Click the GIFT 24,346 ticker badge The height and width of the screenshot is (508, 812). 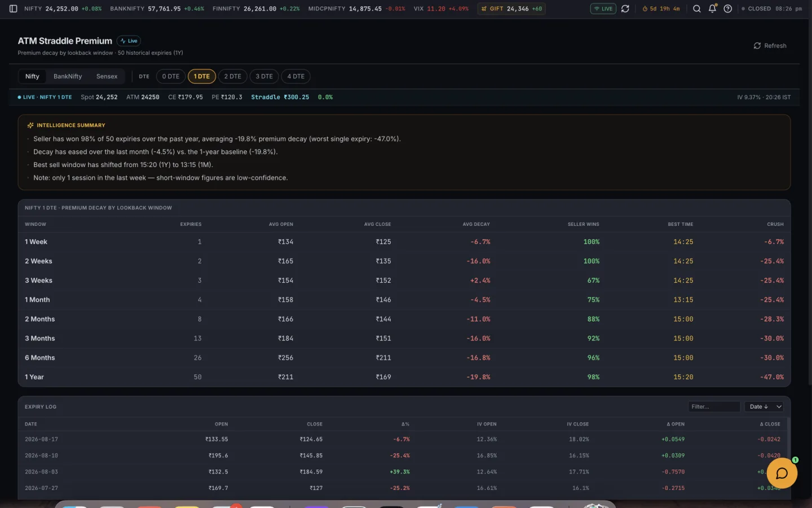point(511,9)
